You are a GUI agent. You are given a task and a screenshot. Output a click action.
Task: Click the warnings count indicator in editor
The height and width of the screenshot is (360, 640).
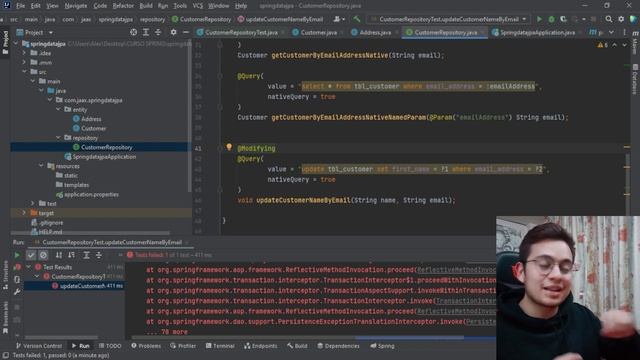(x=602, y=45)
